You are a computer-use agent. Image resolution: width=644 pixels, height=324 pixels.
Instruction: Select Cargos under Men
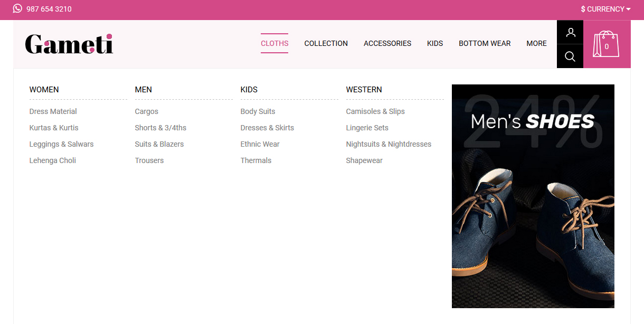click(147, 111)
